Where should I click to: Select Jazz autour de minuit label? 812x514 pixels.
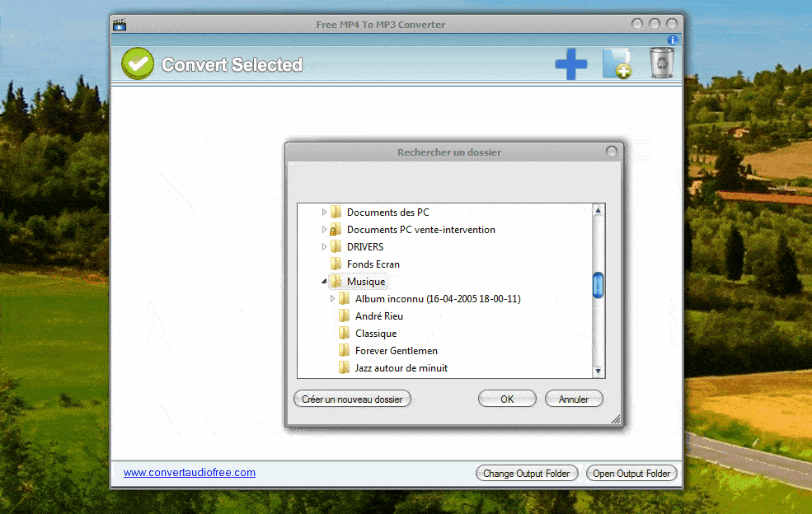401,368
